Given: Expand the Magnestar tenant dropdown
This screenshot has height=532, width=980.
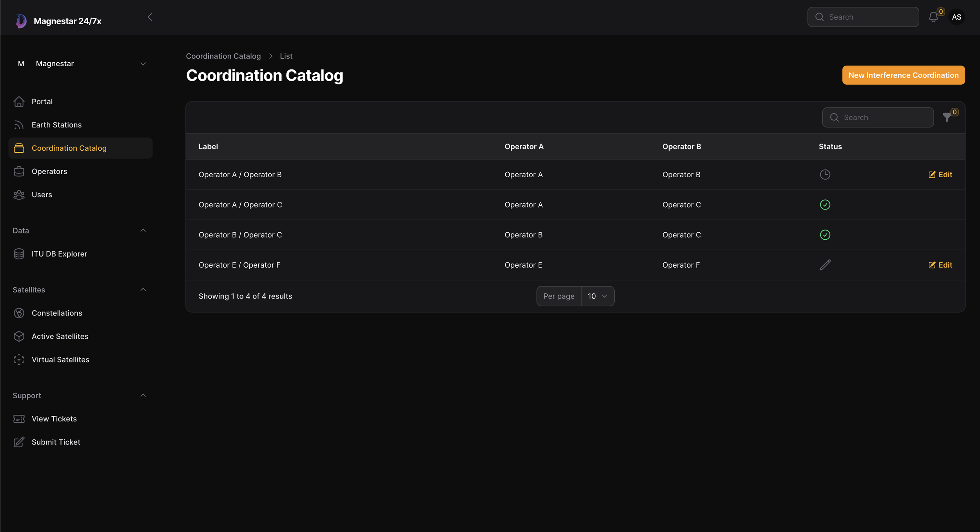Looking at the screenshot, I should [143, 64].
